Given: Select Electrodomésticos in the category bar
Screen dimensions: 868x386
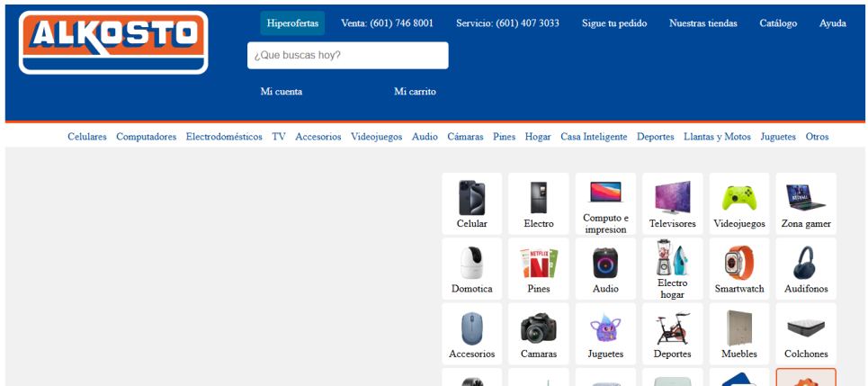Looking at the screenshot, I should click(224, 137).
